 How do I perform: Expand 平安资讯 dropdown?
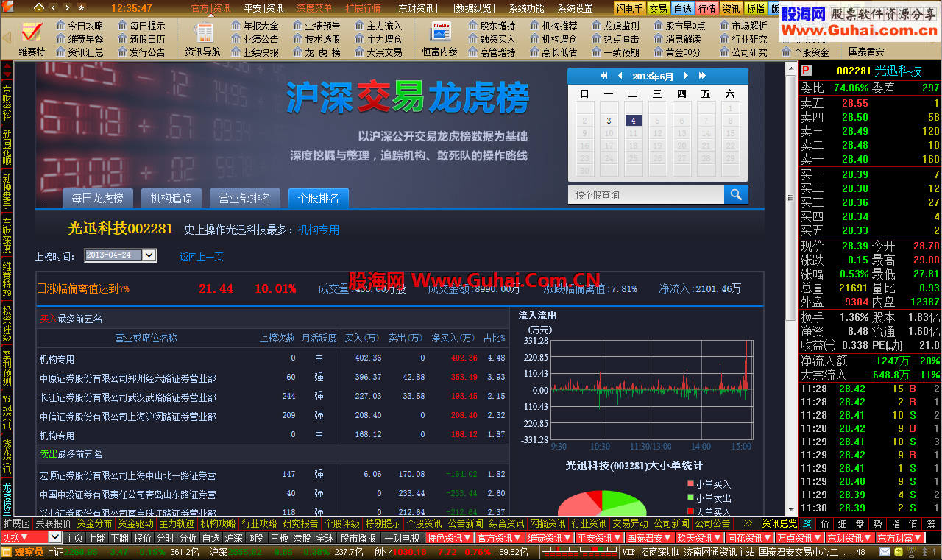(600, 538)
